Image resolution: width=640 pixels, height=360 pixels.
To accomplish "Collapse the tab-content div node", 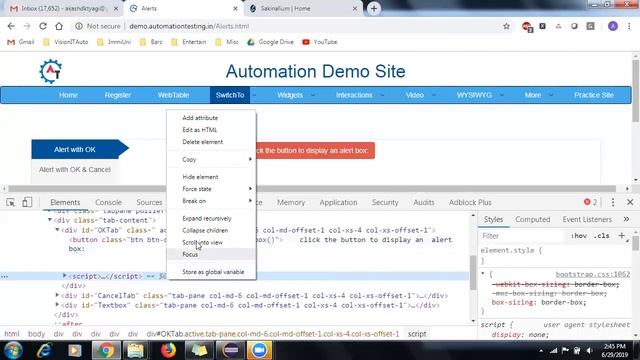I will point(50,220).
